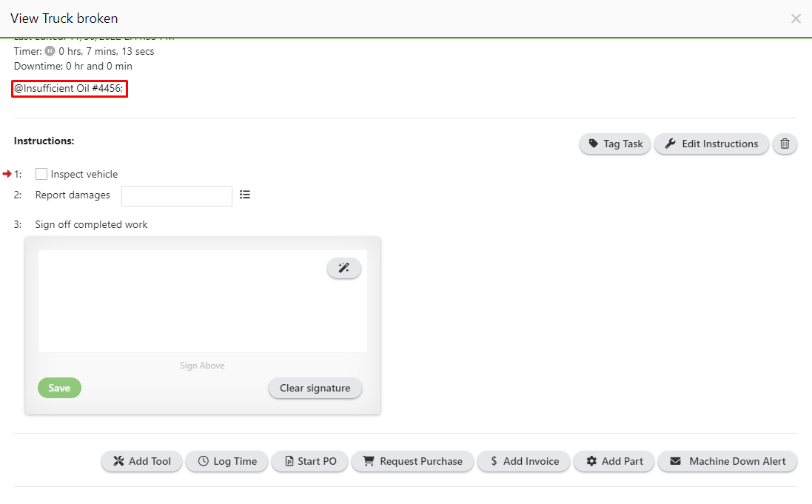Clear the signature
This screenshot has height=504, width=812.
click(x=315, y=387)
